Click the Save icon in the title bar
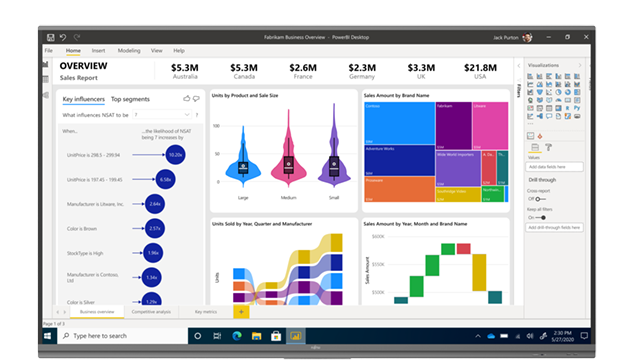Image resolution: width=640 pixels, height=360 pixels. [x=51, y=38]
